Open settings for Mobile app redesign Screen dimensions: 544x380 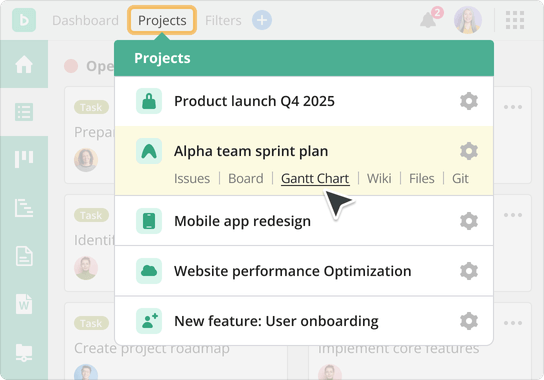click(469, 221)
